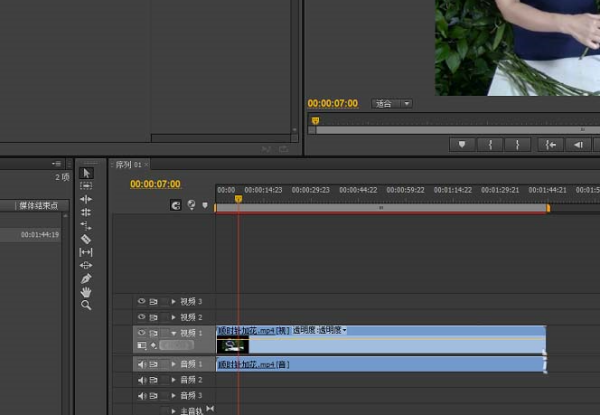The height and width of the screenshot is (415, 600).
Task: Click the Program Monitor scrub bar playhead
Action: pyautogui.click(x=315, y=121)
